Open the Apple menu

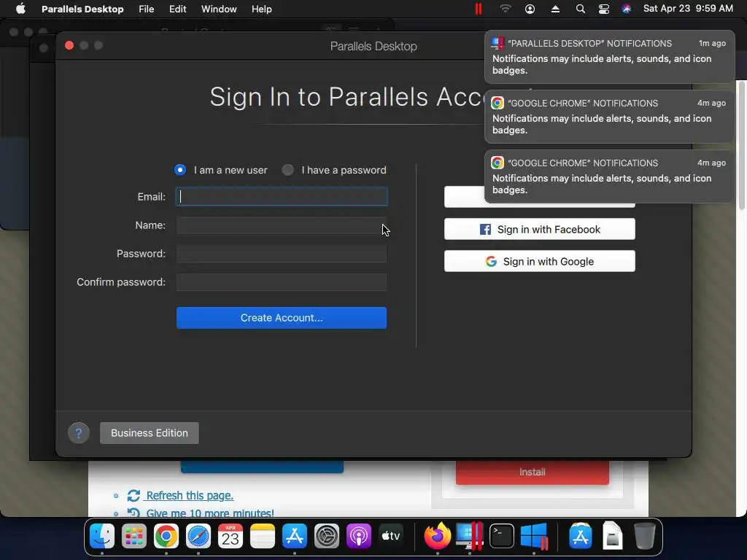[x=20, y=9]
